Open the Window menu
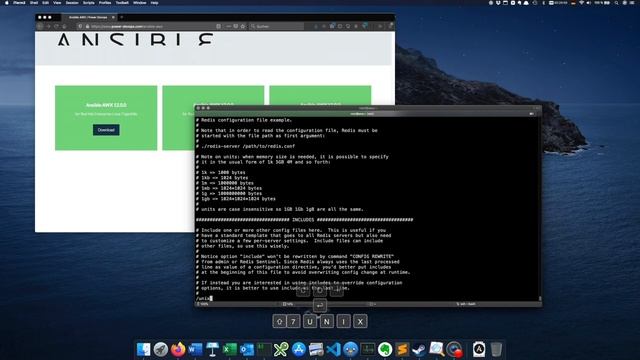This screenshot has height=360, width=640. [x=140, y=2]
